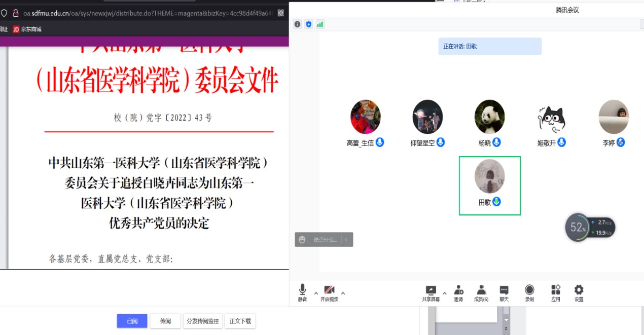This screenshot has width=644, height=335.
Task: Expand audio options arrow beside 静音
Action: click(x=316, y=293)
